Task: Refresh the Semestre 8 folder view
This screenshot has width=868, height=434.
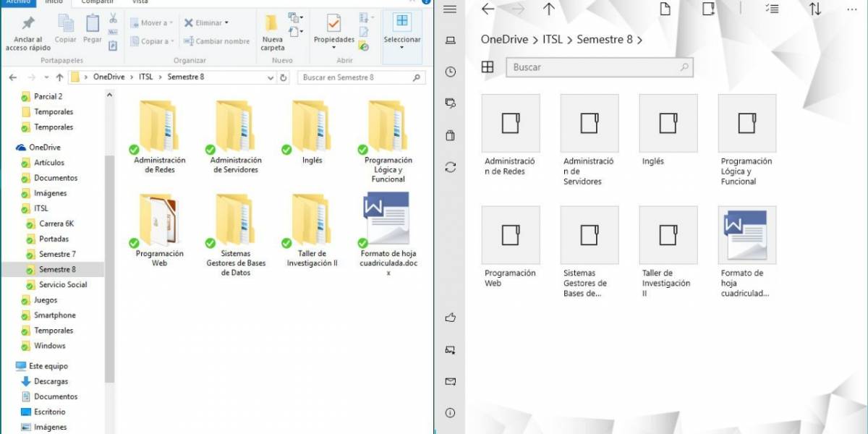Action: [283, 77]
